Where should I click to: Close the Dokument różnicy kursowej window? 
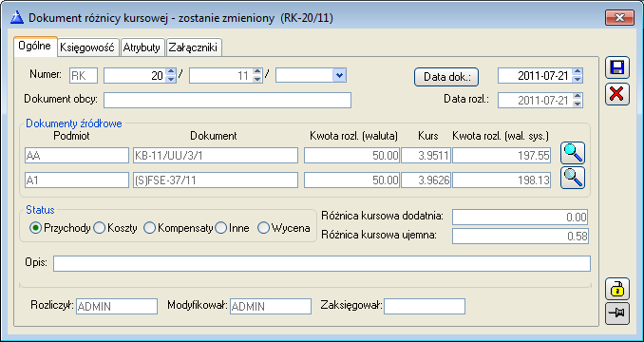point(619,18)
